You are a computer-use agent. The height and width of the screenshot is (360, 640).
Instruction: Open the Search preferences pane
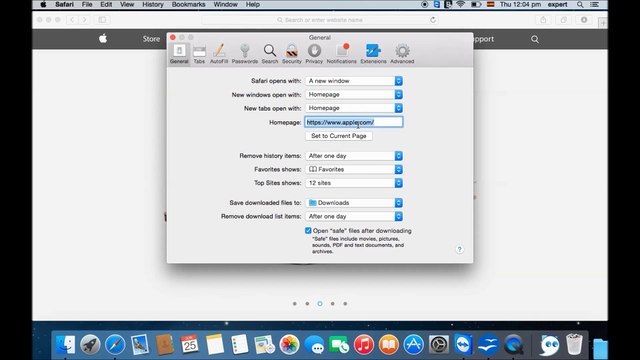tap(270, 54)
